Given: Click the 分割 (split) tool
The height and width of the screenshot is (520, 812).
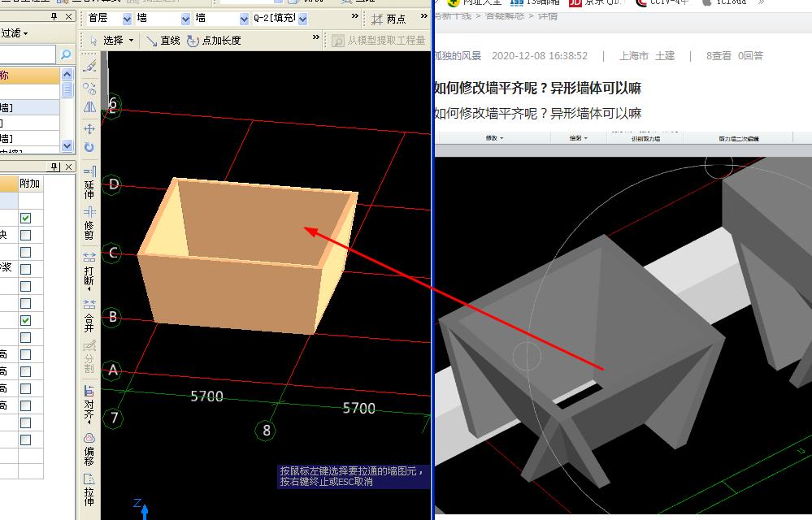Looking at the screenshot, I should [x=89, y=356].
